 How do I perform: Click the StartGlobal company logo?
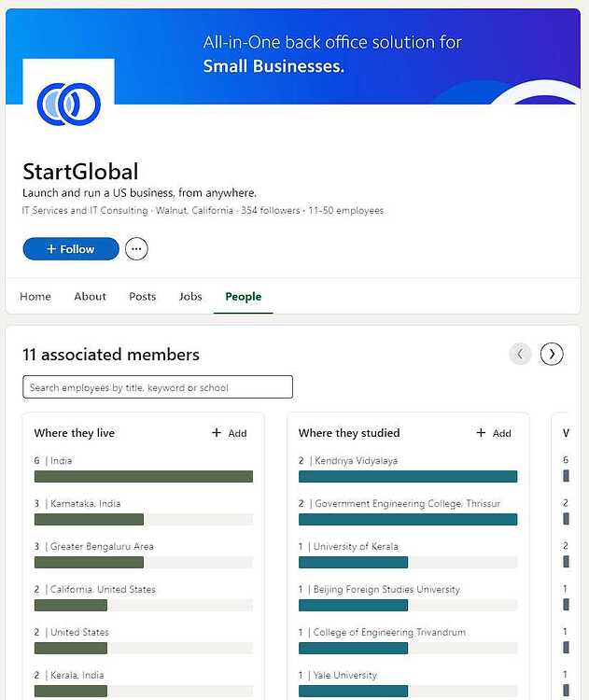69,104
